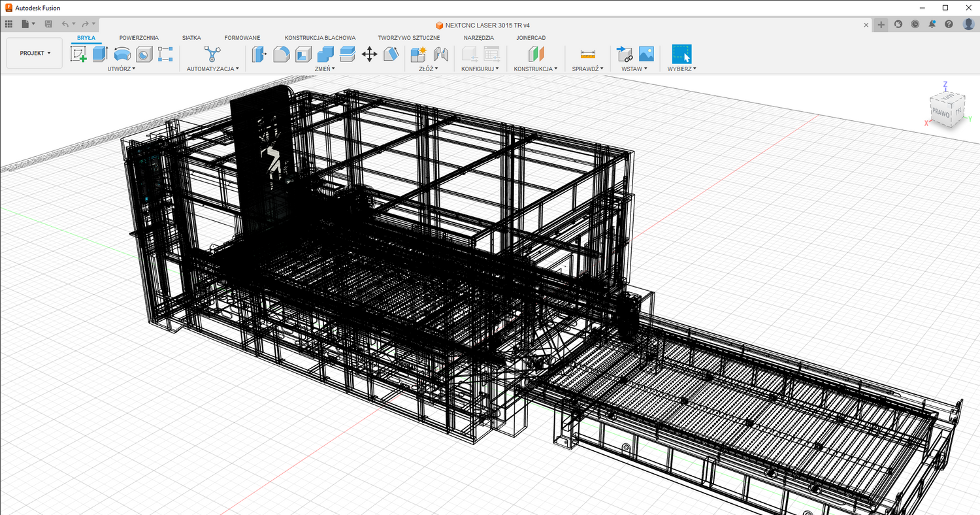Switch to the POWIERZCHNIA tab
This screenshot has height=515, width=980.
coord(139,38)
